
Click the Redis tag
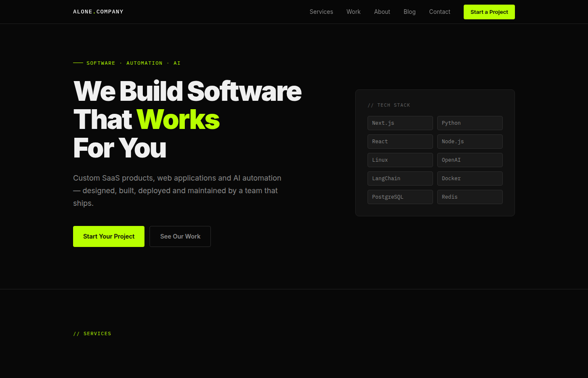pos(470,197)
